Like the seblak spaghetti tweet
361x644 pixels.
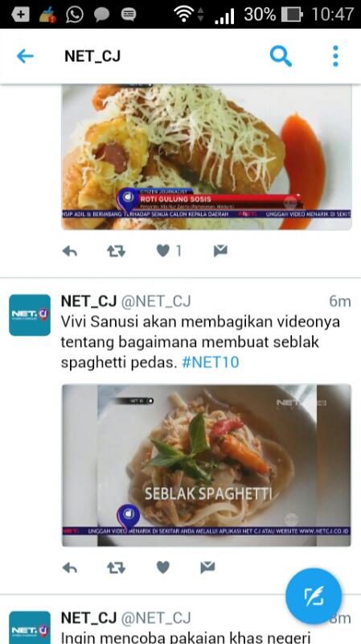pyautogui.click(x=163, y=568)
